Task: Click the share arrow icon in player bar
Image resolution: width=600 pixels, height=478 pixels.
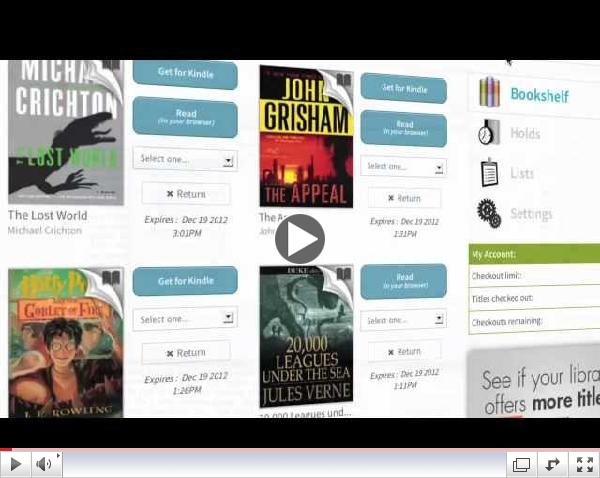Action: coord(552,465)
